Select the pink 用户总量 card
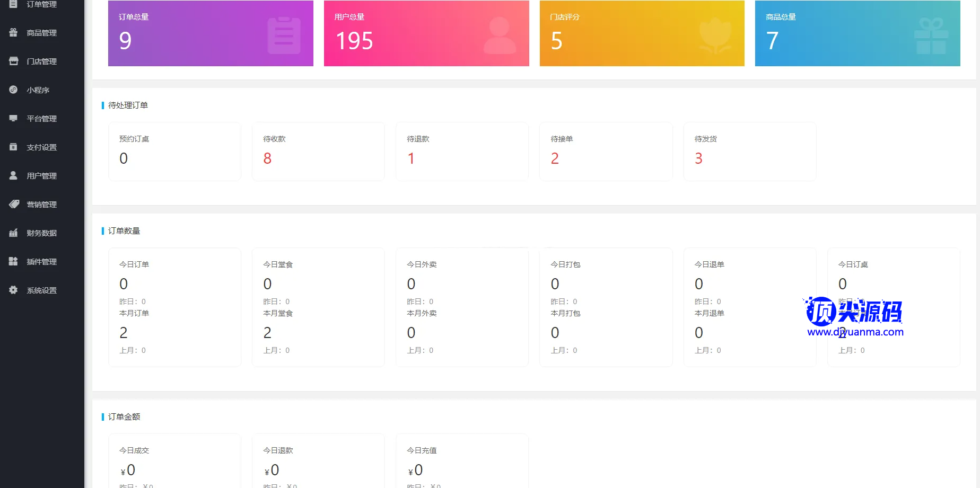 point(426,33)
